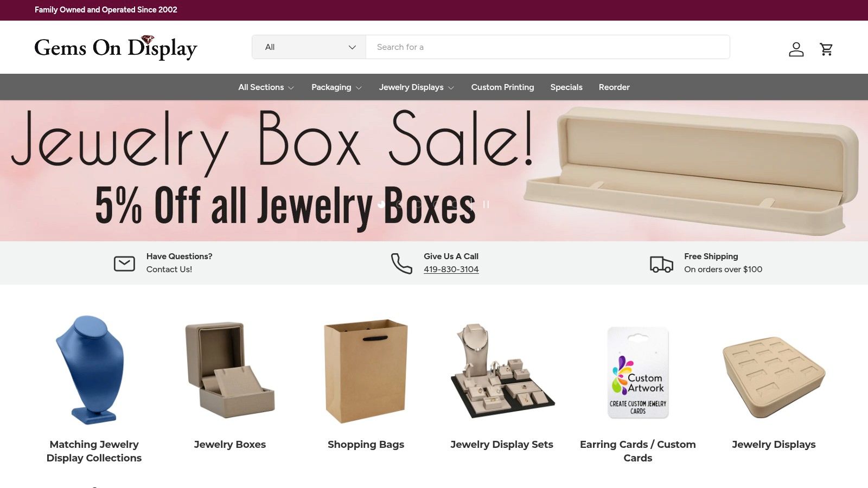868x488 pixels.
Task: Open the Specials menu item
Action: (x=566, y=87)
